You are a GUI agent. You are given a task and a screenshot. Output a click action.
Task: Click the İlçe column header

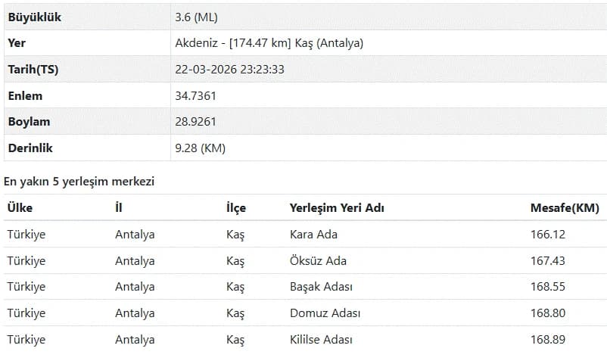point(236,208)
